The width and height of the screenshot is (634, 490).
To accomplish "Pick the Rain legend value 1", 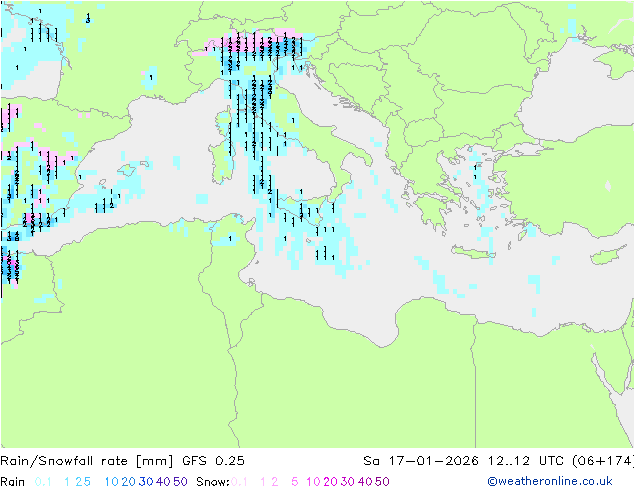I will pyautogui.click(x=67, y=482).
